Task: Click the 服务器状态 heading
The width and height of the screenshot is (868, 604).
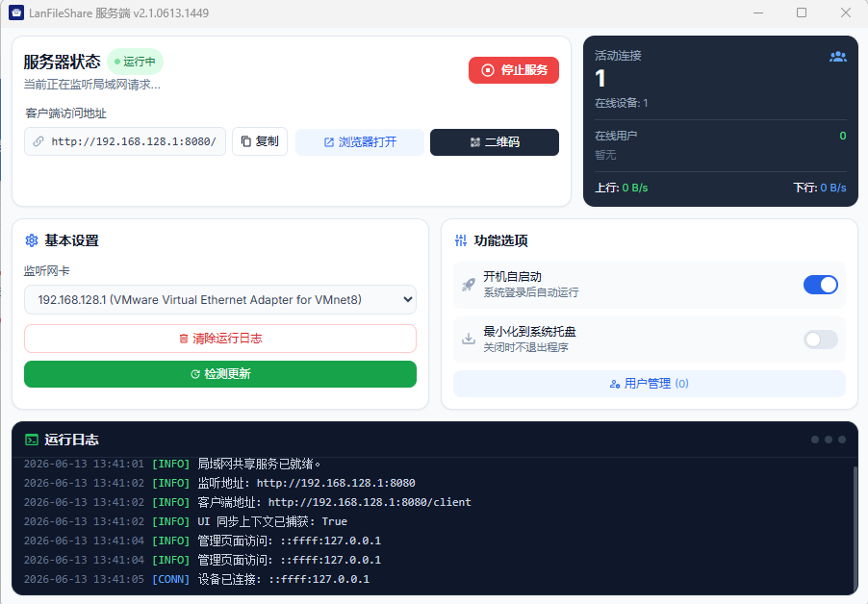Action: (62, 62)
